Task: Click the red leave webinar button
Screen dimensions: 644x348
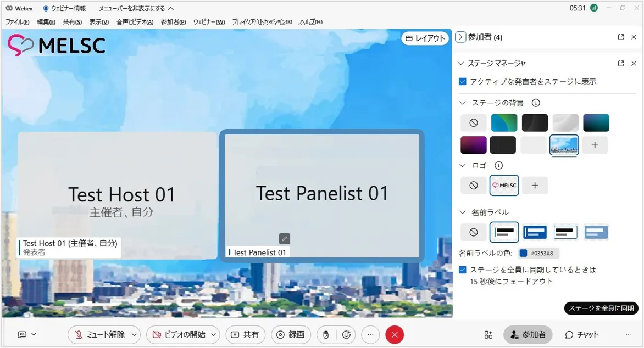Action: click(395, 334)
